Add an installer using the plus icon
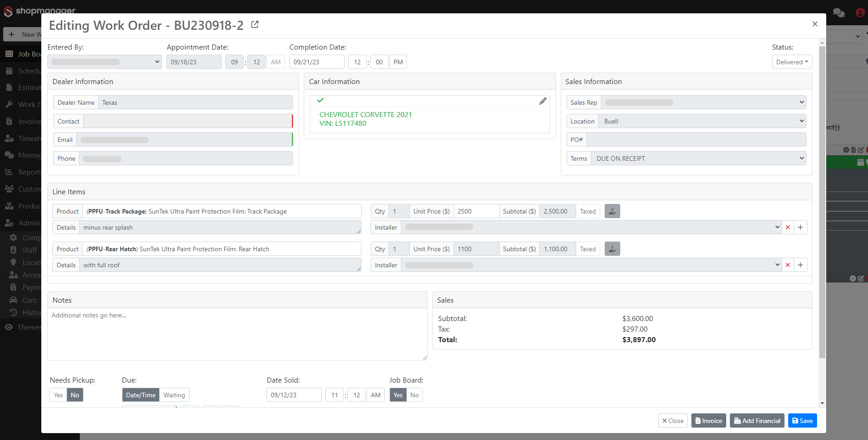Viewport: 868px width, 440px height. [800, 227]
